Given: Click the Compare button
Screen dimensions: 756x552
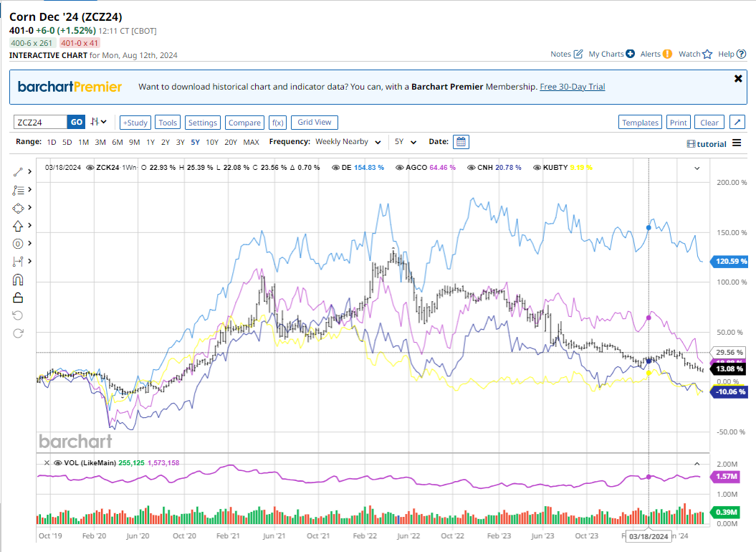Looking at the screenshot, I should click(244, 123).
